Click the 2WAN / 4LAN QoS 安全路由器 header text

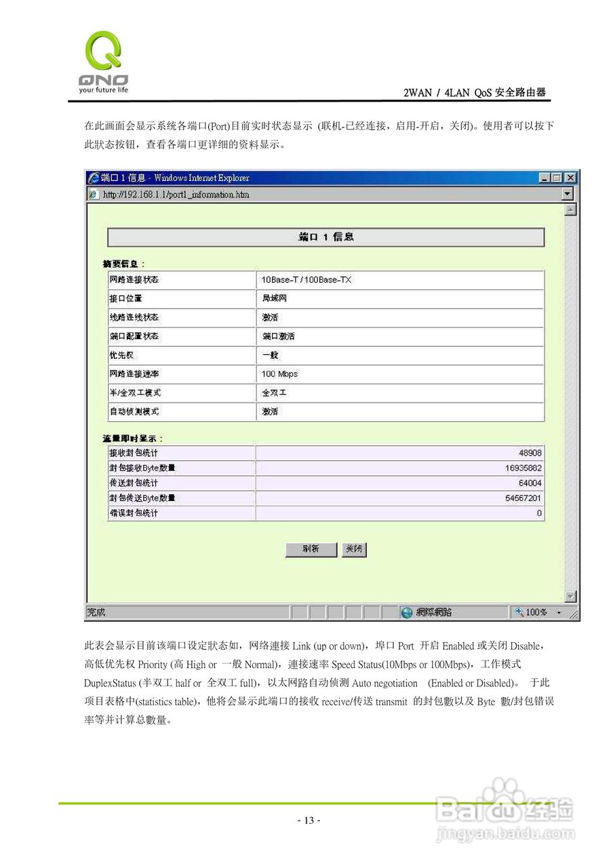(475, 93)
